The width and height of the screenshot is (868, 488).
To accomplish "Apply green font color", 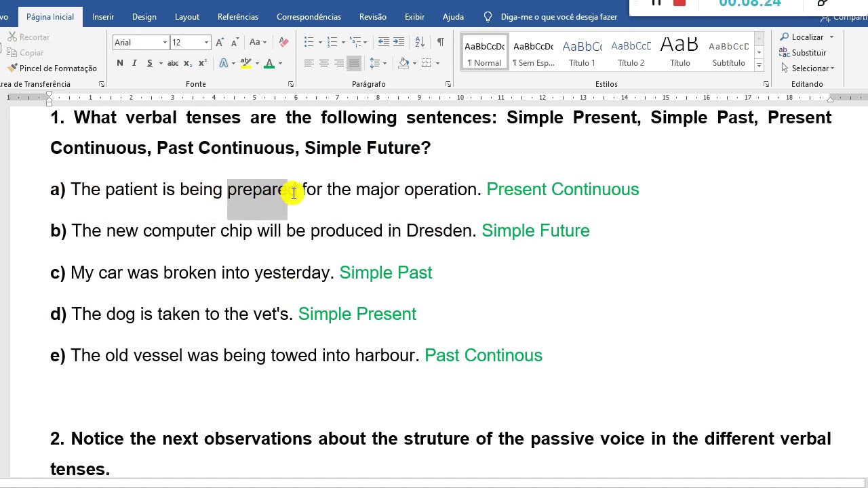I will pyautogui.click(x=269, y=64).
